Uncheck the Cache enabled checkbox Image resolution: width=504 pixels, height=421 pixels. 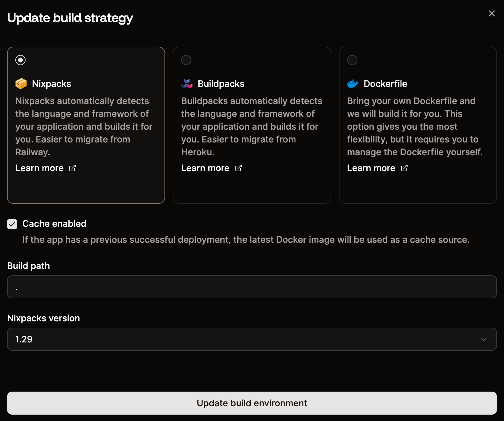pyautogui.click(x=12, y=224)
